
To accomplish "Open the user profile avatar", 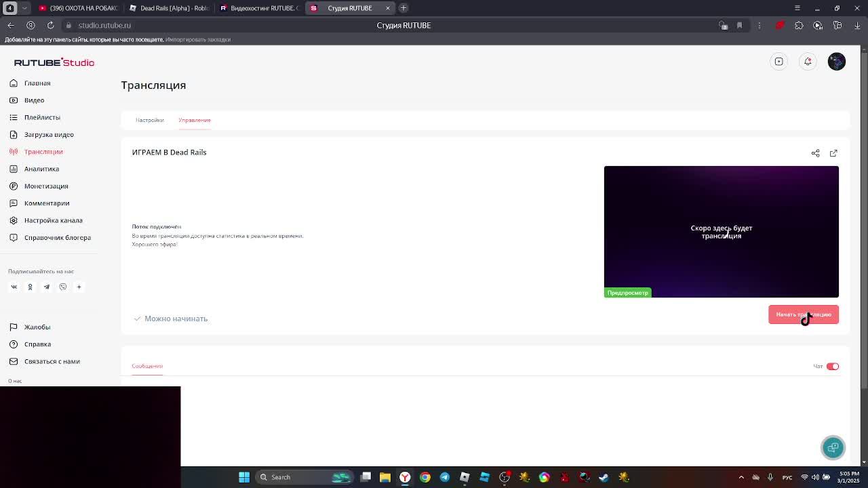I will 837,62.
